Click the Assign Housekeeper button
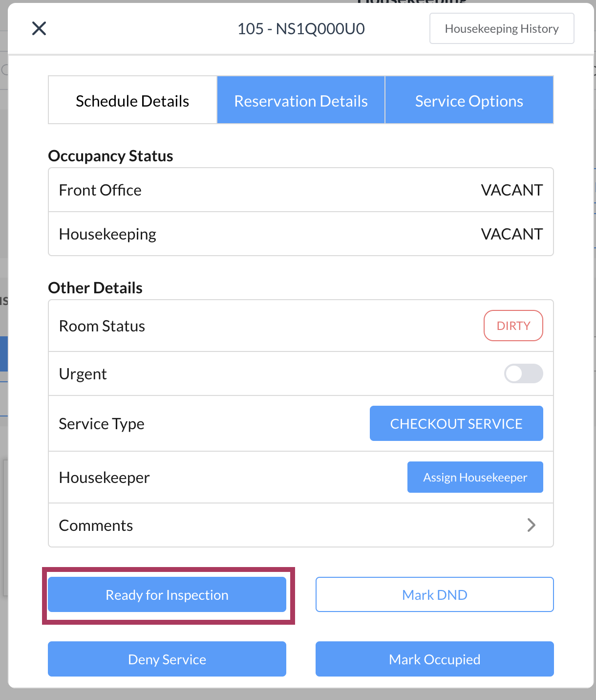This screenshot has height=700, width=596. pos(475,478)
